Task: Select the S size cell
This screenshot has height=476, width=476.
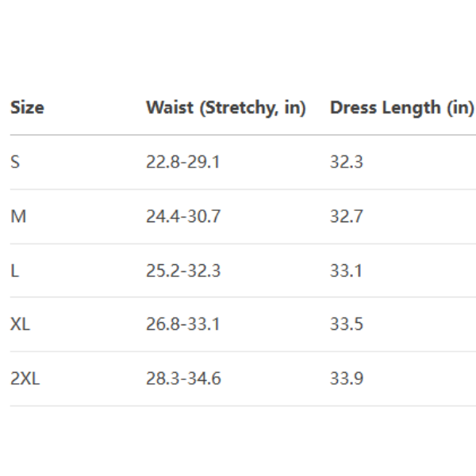Action: click(x=15, y=163)
